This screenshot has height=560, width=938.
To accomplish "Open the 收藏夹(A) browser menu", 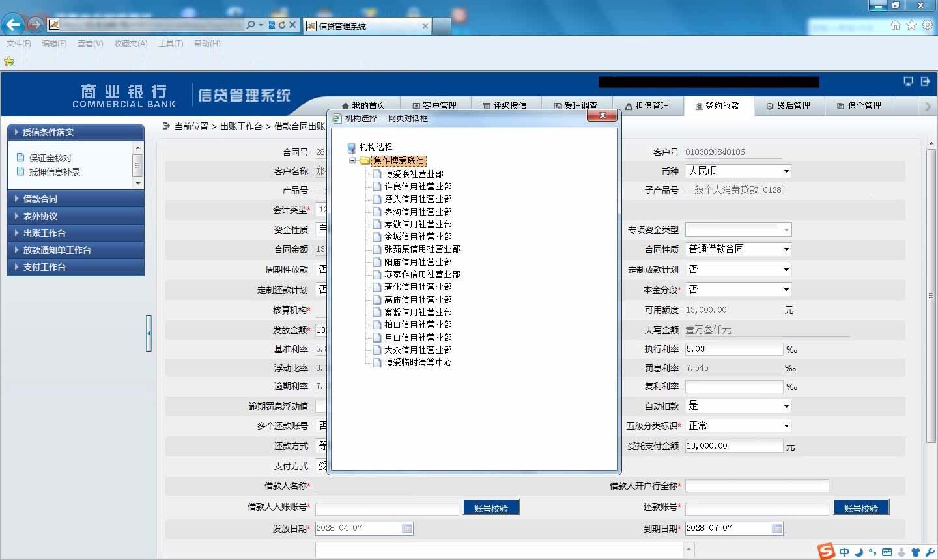I will [131, 44].
